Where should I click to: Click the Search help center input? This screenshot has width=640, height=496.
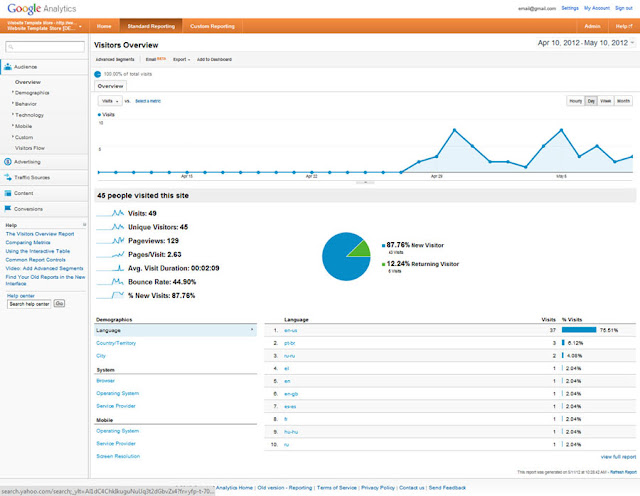(29, 304)
